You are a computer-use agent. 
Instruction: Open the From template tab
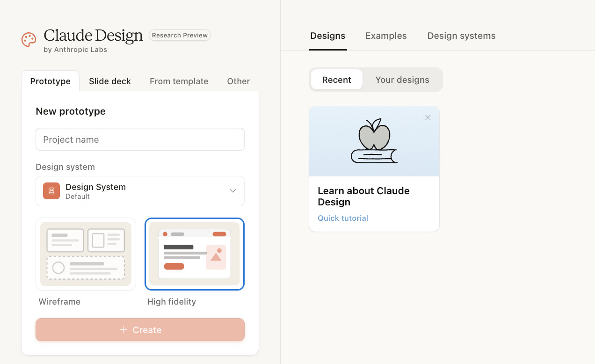(179, 81)
